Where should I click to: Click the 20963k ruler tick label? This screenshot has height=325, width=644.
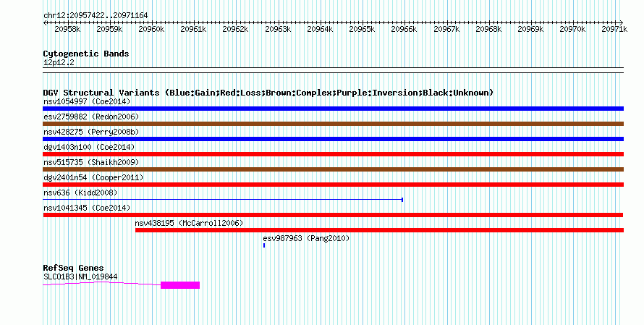coord(278,29)
